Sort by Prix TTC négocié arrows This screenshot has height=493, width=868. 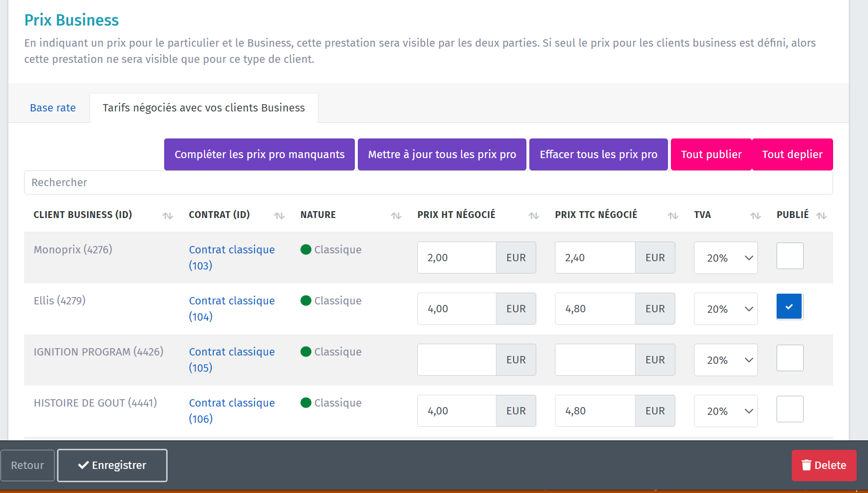point(673,216)
